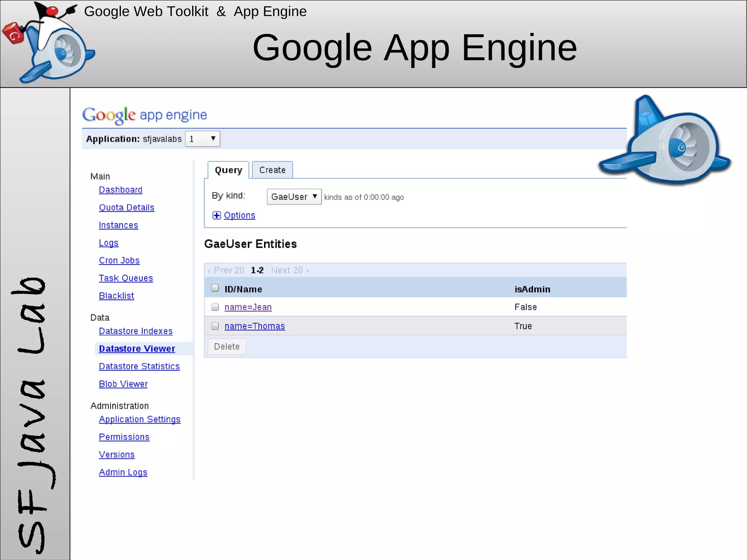Viewport: 747px width, 560px height.
Task: Open the Blob Viewer
Action: [x=123, y=384]
